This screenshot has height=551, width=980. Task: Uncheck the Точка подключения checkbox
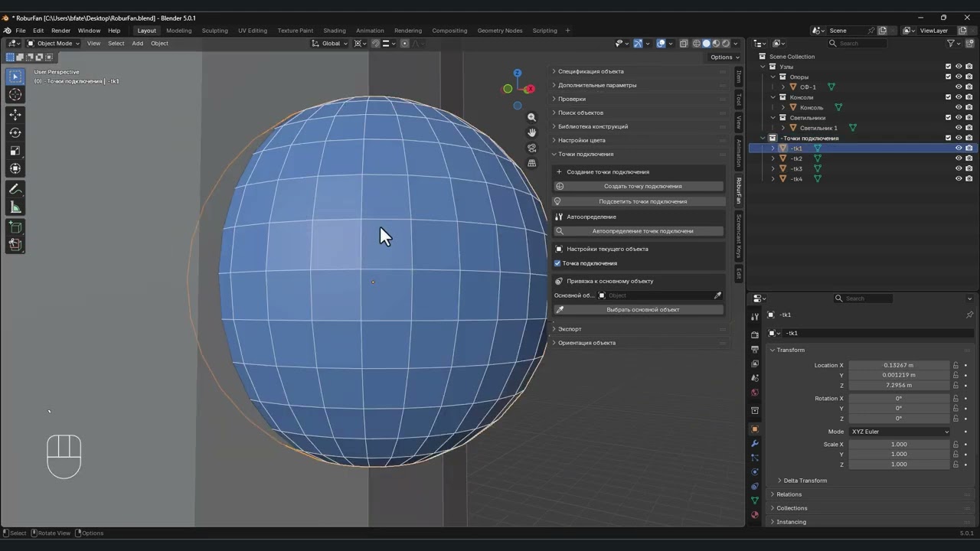[557, 263]
